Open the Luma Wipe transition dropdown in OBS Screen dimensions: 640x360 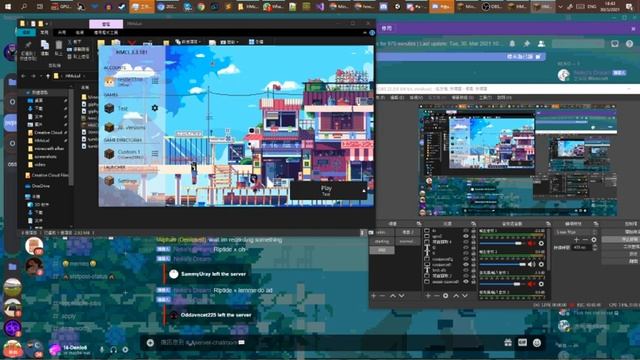point(576,232)
